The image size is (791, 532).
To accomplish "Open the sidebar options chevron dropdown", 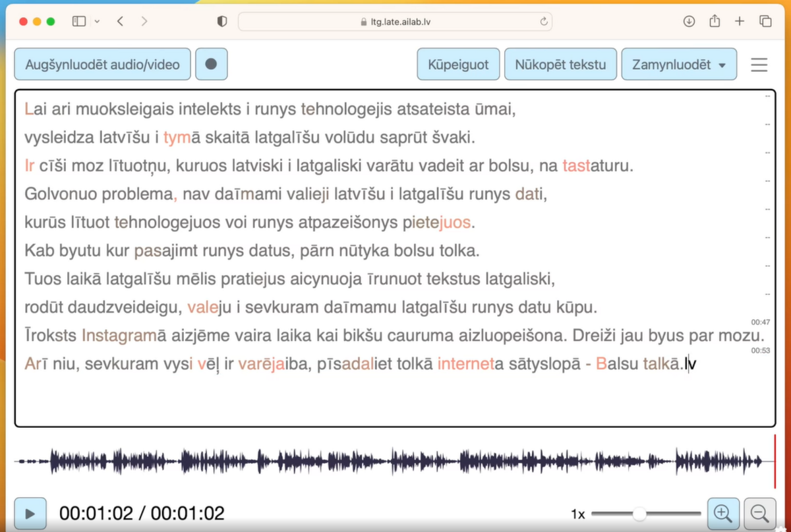I will click(x=97, y=21).
